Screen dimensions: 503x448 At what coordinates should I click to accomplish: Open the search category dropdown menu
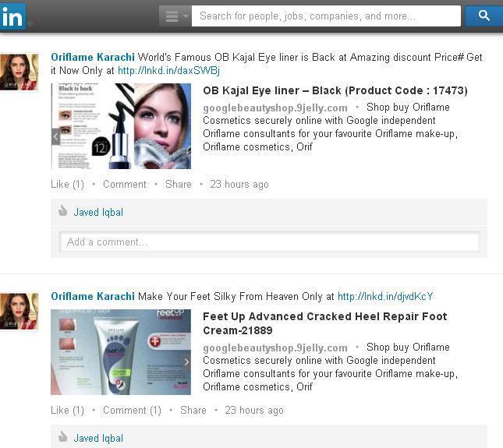click(x=175, y=16)
